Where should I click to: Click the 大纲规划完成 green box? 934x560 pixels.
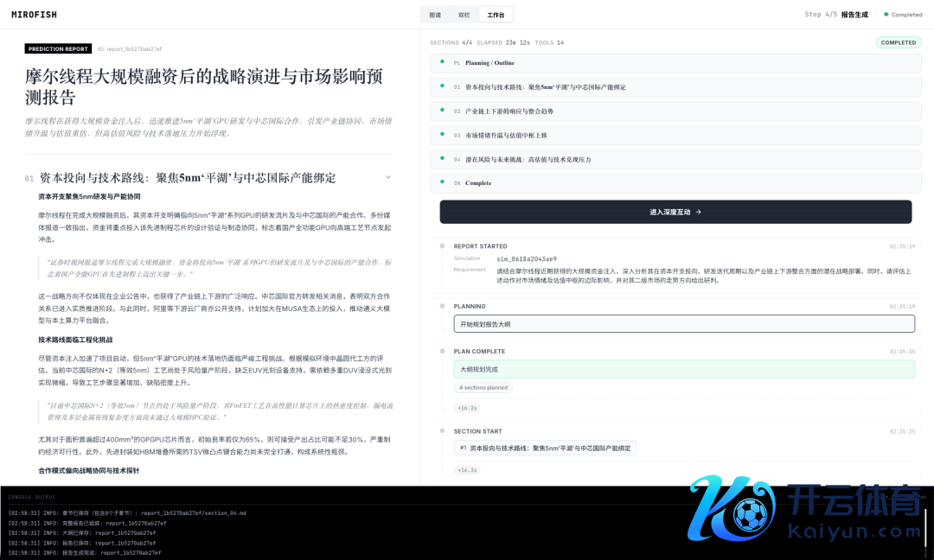point(683,369)
